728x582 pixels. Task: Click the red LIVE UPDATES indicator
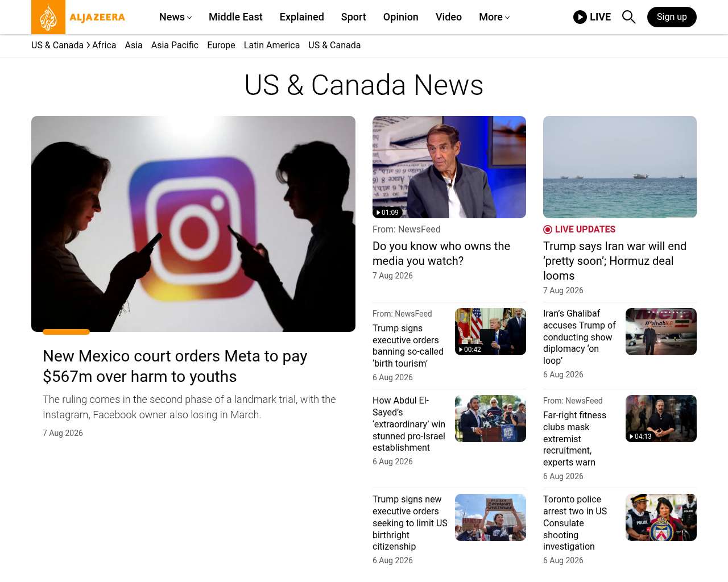coord(580,230)
